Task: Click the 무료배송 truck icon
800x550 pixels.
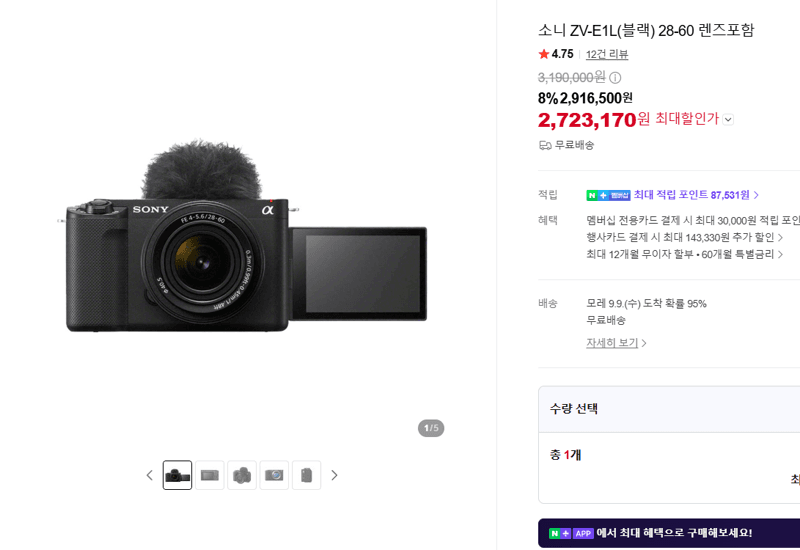Action: [x=545, y=145]
